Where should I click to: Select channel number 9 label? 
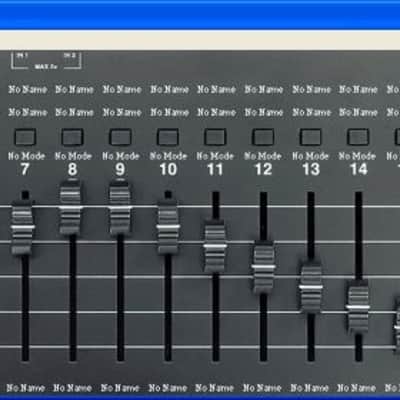[120, 169]
